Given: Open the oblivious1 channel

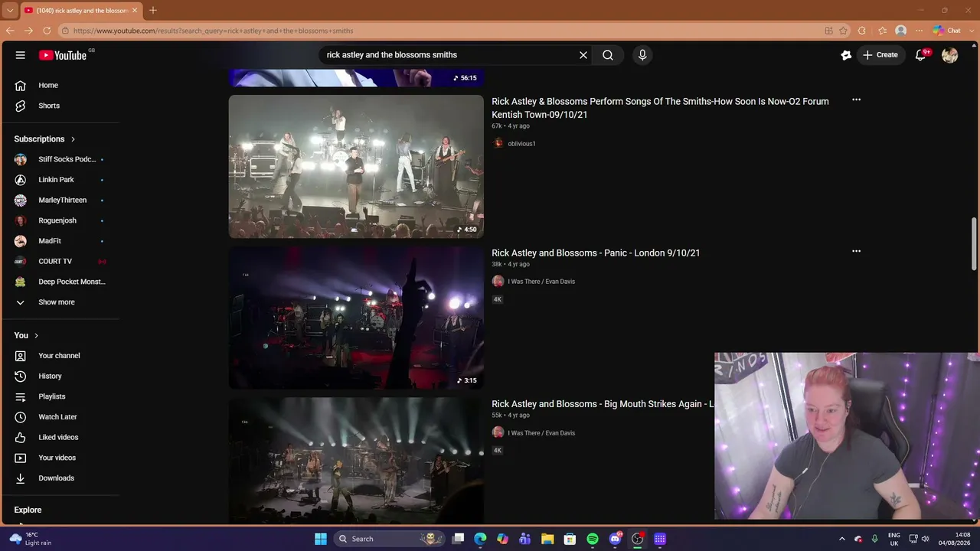Looking at the screenshot, I should click(x=521, y=143).
